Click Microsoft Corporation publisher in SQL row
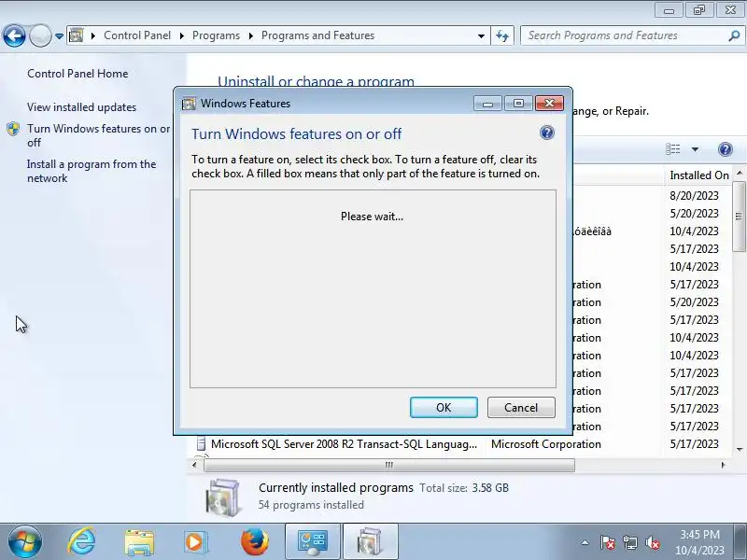The image size is (747, 560). tap(546, 444)
